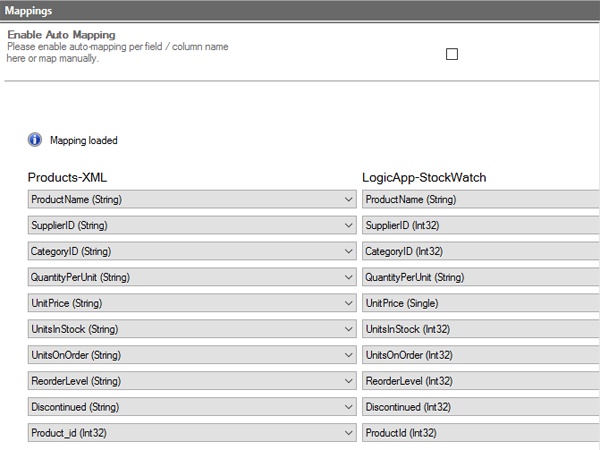Open the ReorderLevel (String) dropdown arrow
600x450 pixels.
point(348,382)
